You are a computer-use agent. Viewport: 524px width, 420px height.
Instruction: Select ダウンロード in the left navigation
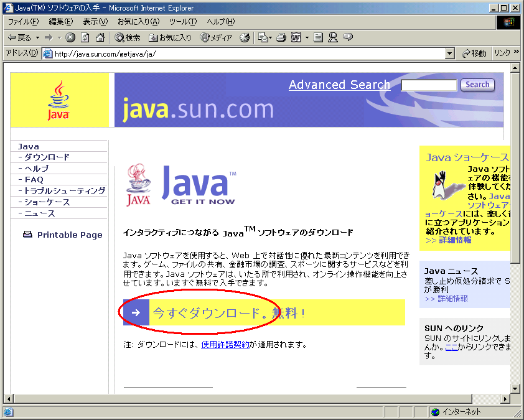[x=47, y=157]
